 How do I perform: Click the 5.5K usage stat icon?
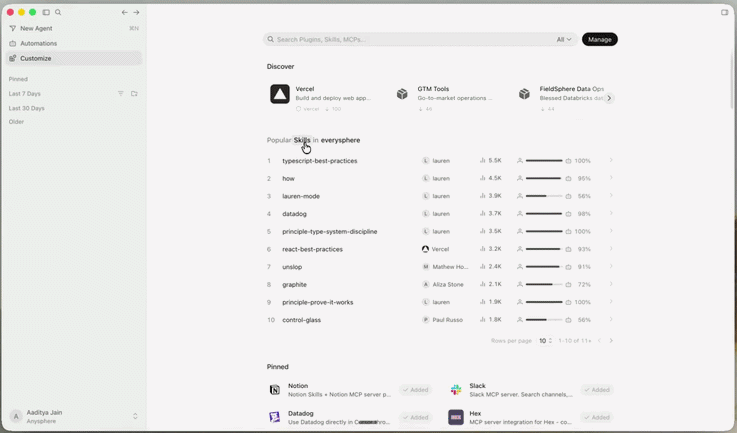coord(482,161)
